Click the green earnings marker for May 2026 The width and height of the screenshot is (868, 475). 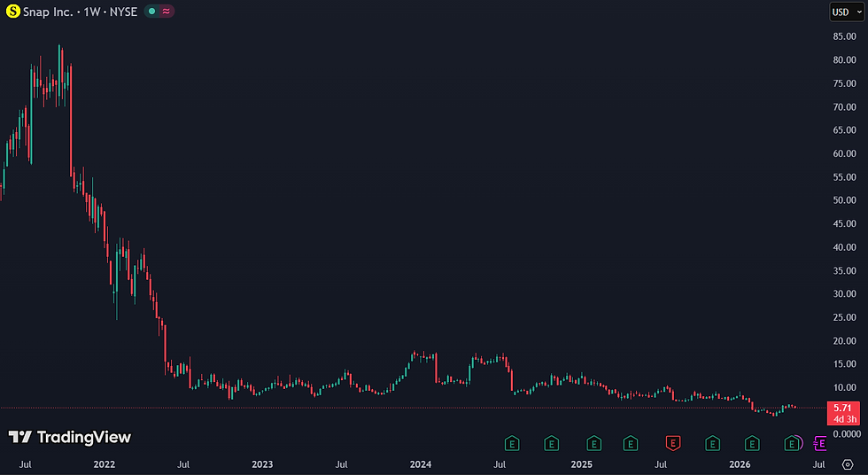792,443
